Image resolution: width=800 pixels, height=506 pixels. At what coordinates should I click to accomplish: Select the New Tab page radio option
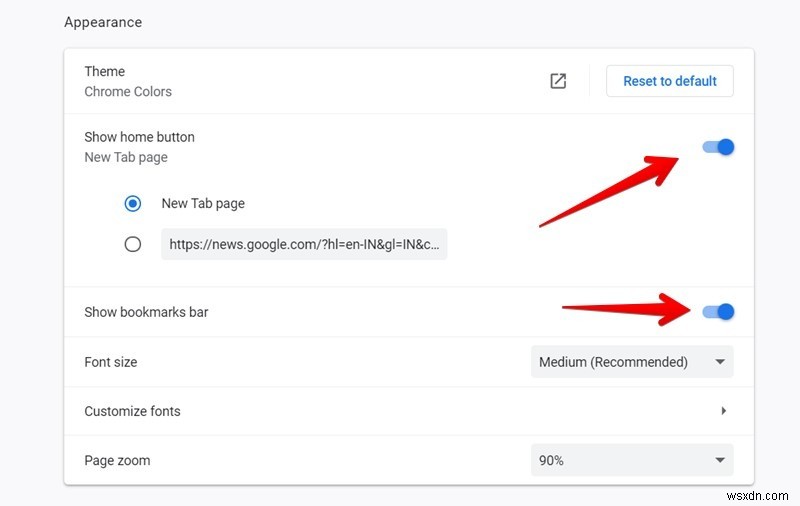[133, 204]
